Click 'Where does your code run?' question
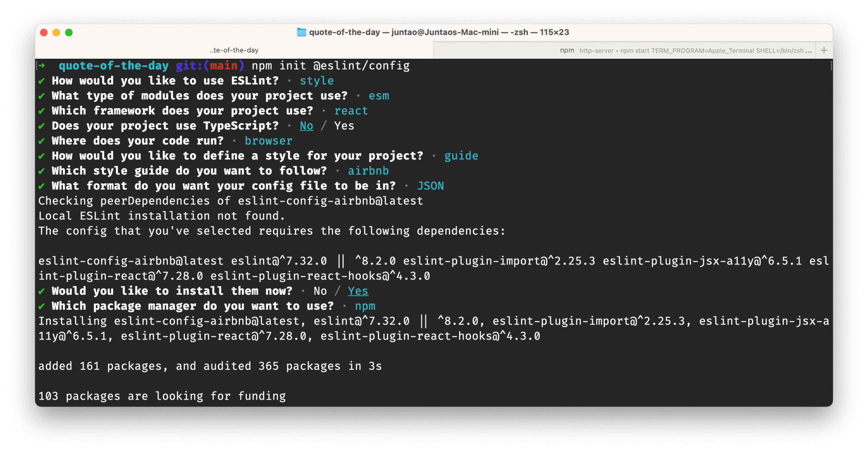868x453 pixels. click(x=137, y=141)
